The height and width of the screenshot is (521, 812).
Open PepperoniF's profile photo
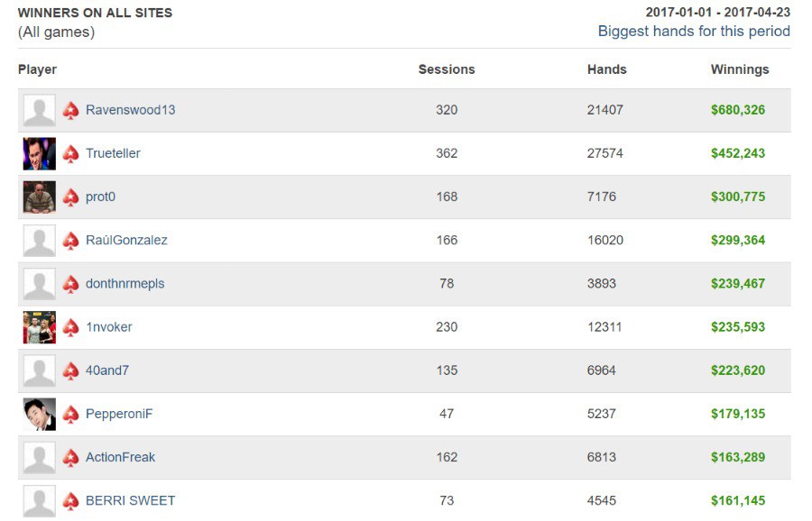pyautogui.click(x=39, y=415)
